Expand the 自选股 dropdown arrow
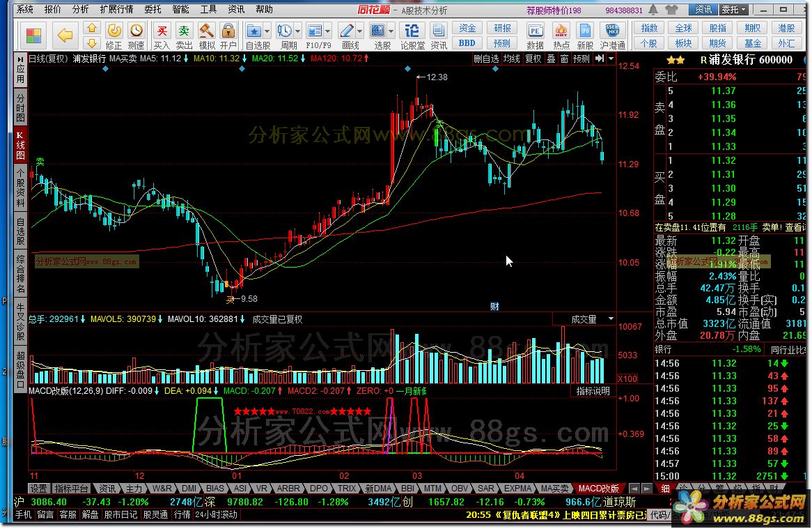This screenshot has height=529, width=812. [x=267, y=31]
